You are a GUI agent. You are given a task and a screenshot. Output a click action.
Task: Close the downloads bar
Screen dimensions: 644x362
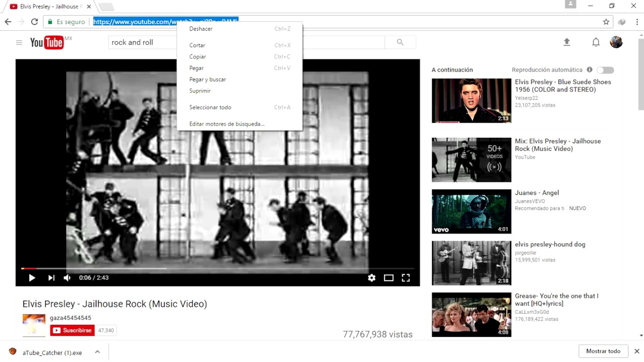(636, 351)
